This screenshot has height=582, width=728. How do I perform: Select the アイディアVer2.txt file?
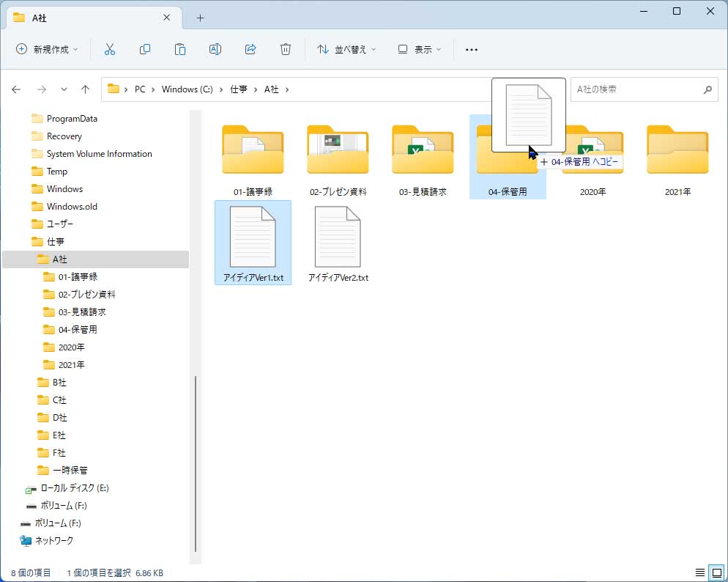click(338, 243)
